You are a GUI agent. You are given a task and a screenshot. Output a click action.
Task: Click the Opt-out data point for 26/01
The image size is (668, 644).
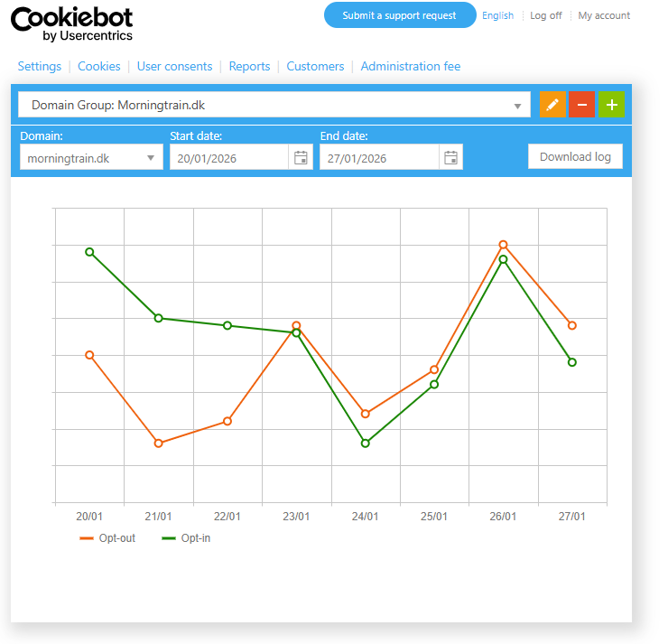click(503, 245)
